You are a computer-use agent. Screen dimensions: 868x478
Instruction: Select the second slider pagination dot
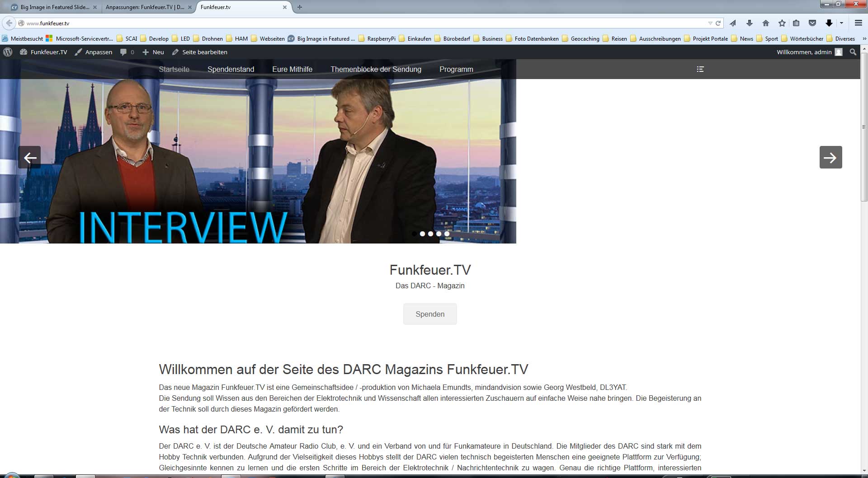coord(422,234)
